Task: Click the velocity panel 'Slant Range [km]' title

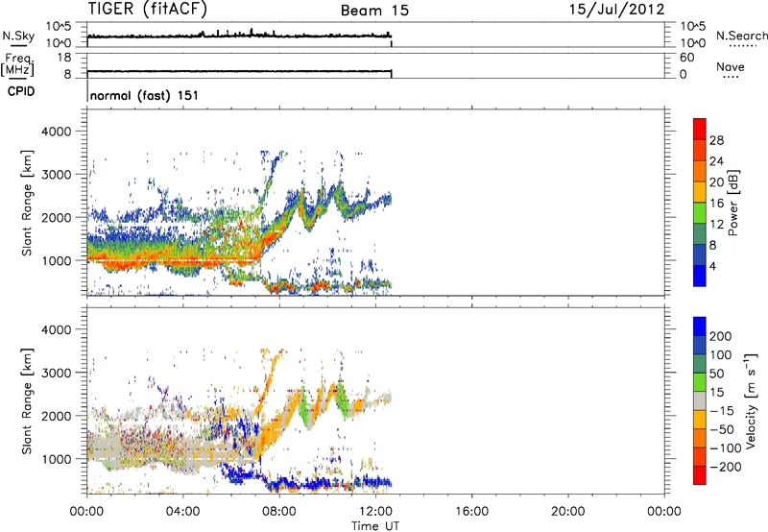Action: 27,400
